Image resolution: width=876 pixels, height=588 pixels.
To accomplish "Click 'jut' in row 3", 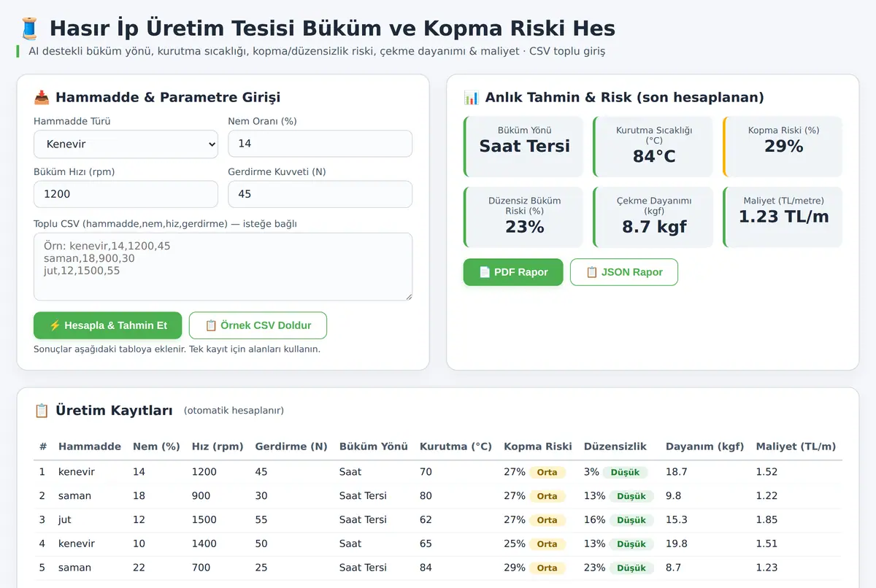I will coord(65,520).
